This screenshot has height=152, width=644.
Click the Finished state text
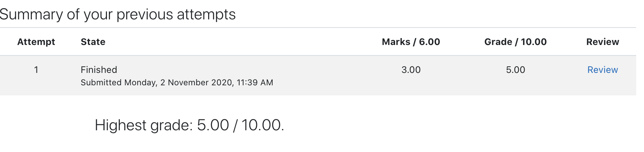99,70
